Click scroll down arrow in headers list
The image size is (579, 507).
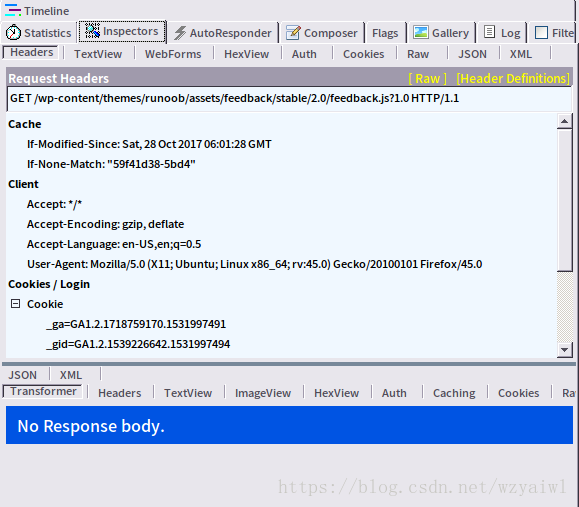coord(564,349)
